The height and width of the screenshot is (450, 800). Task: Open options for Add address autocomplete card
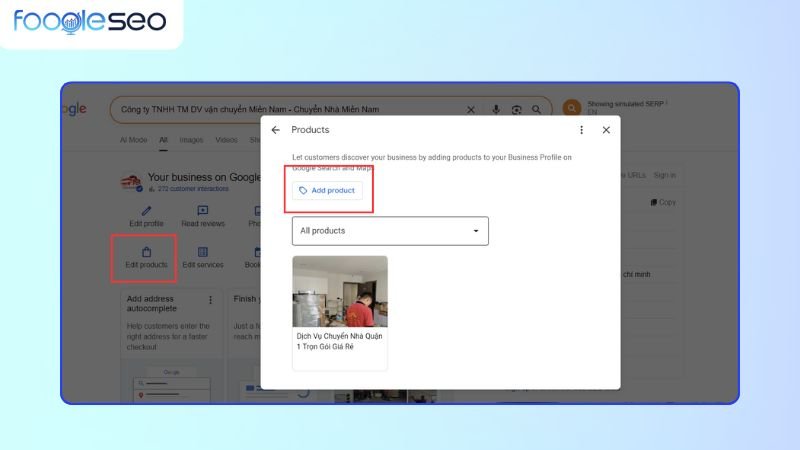point(210,300)
